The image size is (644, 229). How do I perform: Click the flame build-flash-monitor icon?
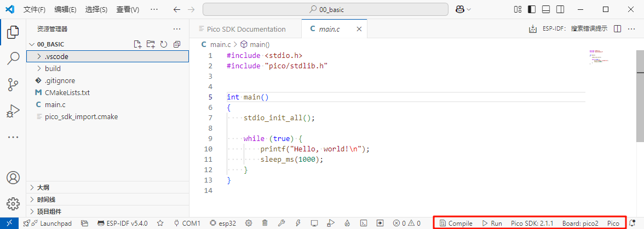click(347, 224)
